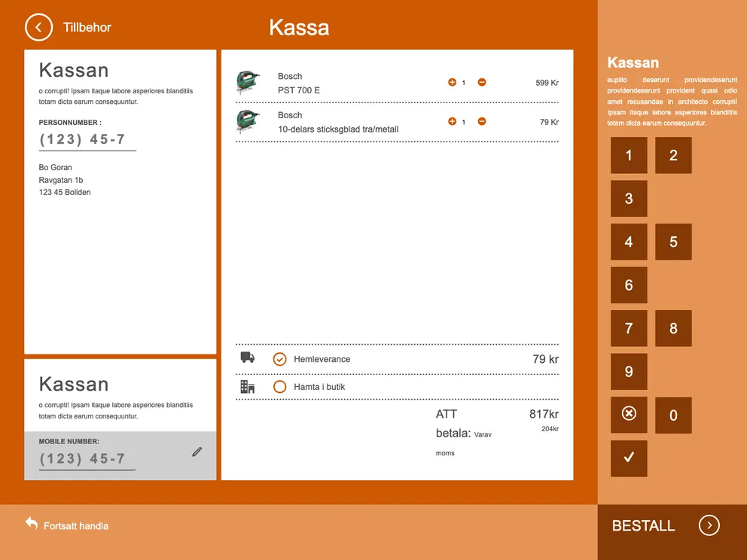Click the Personnumber input field
This screenshot has height=560, width=747.
click(87, 140)
